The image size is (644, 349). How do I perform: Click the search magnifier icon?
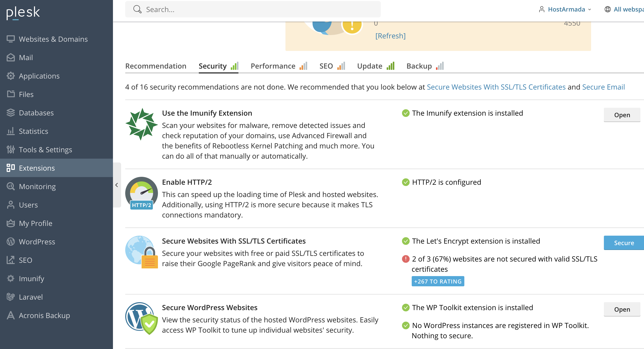pos(137,9)
